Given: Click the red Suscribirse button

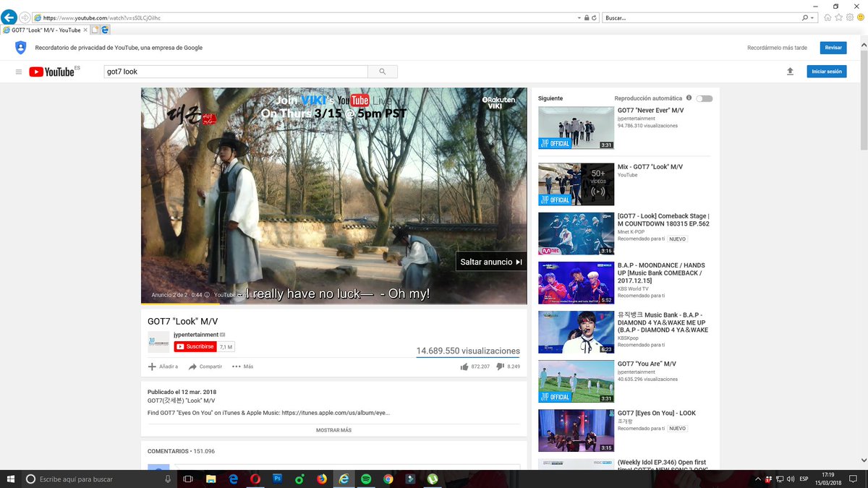Looking at the screenshot, I should (195, 347).
